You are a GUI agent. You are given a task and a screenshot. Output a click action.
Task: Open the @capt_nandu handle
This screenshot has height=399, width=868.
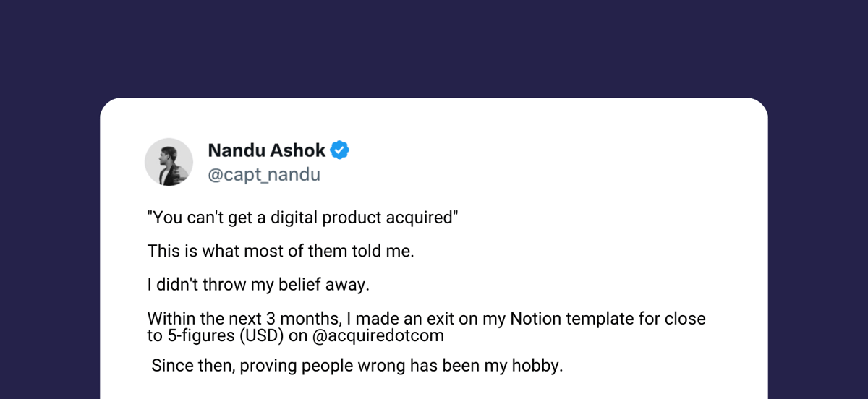(x=264, y=175)
